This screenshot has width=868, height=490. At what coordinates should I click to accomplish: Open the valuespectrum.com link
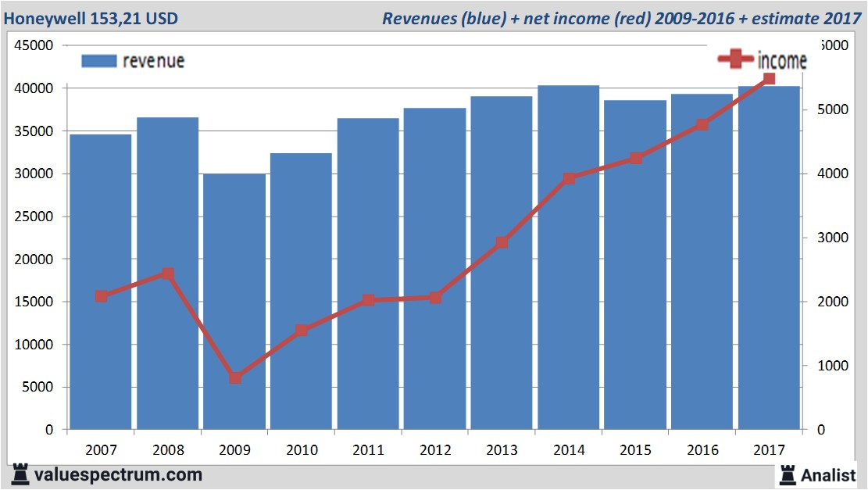[x=119, y=474]
